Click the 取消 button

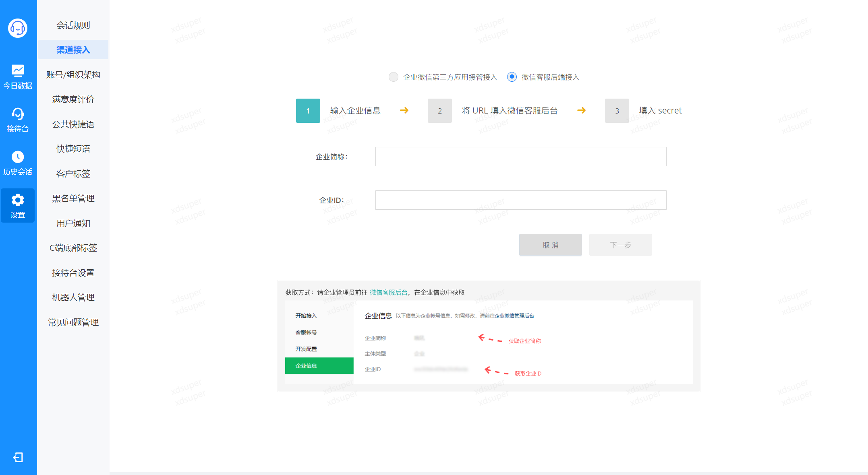[x=550, y=245]
